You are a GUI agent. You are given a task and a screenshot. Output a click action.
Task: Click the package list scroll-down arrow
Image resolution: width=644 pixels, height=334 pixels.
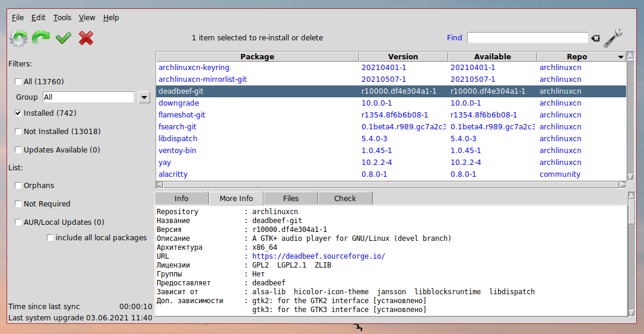coord(630,177)
